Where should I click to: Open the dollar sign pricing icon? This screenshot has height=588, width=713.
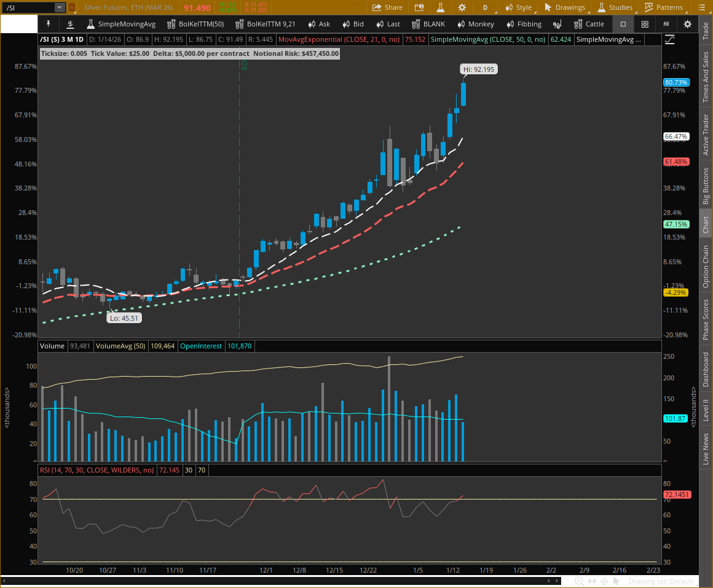click(x=69, y=24)
